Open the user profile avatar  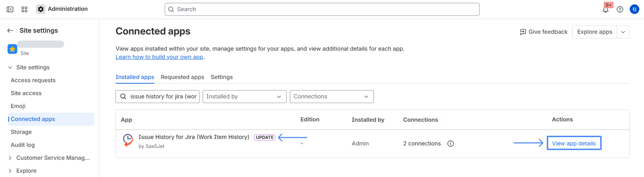634,9
